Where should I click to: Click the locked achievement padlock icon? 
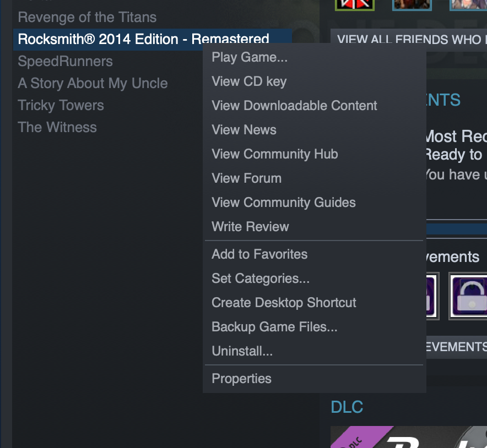(468, 296)
